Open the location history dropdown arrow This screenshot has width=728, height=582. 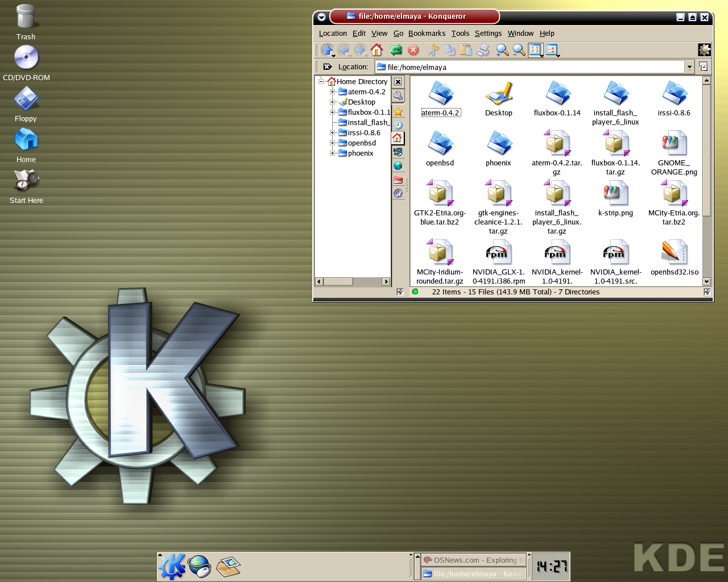point(689,67)
